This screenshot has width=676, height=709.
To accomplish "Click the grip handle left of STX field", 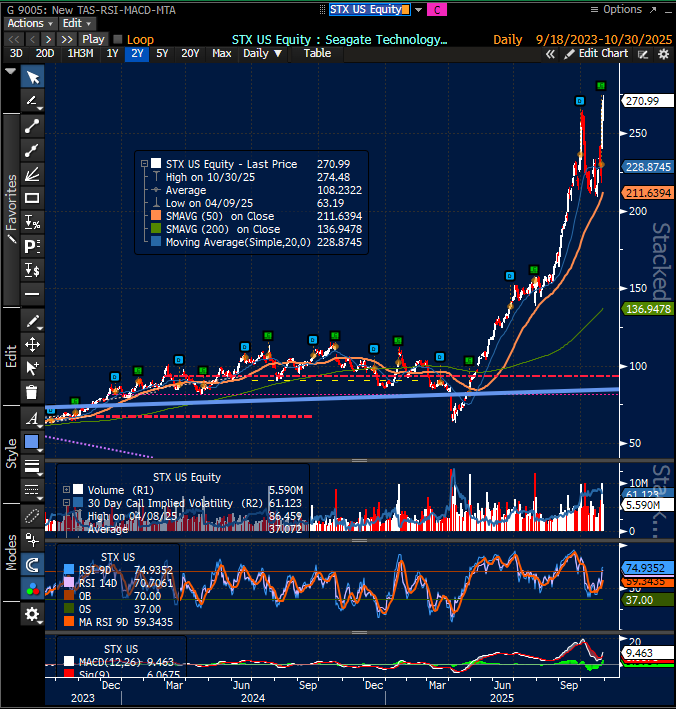I will pyautogui.click(x=322, y=9).
